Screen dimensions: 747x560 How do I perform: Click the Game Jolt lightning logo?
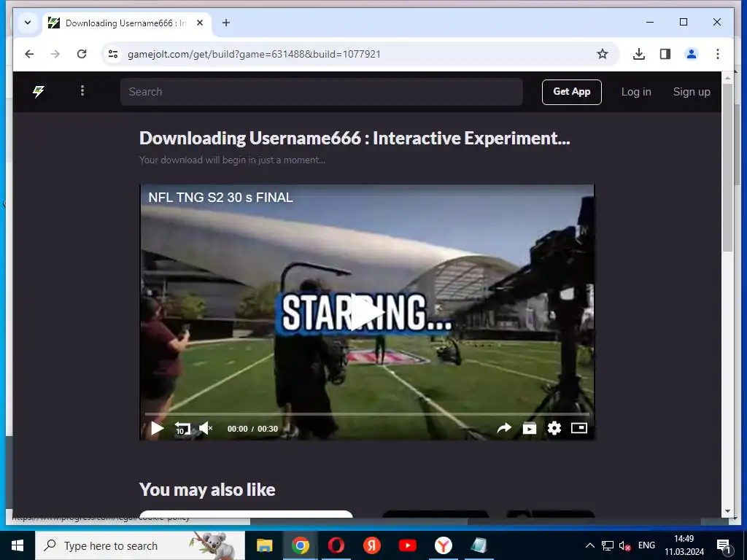click(39, 91)
